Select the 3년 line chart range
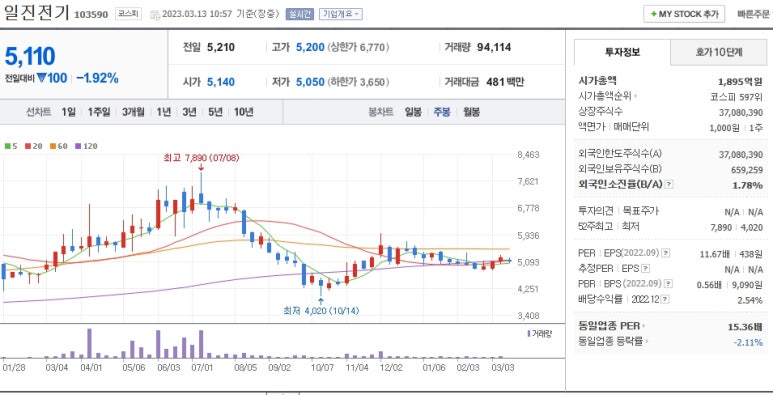 point(189,112)
